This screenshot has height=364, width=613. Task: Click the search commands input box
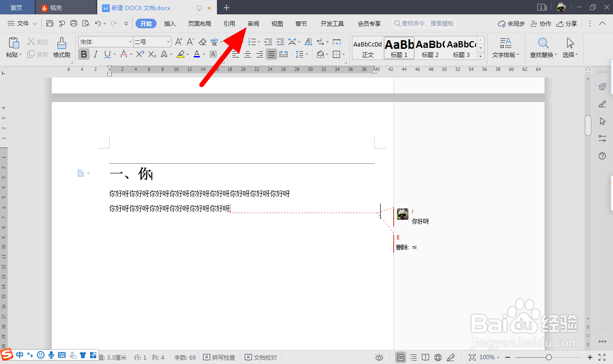tap(425, 23)
